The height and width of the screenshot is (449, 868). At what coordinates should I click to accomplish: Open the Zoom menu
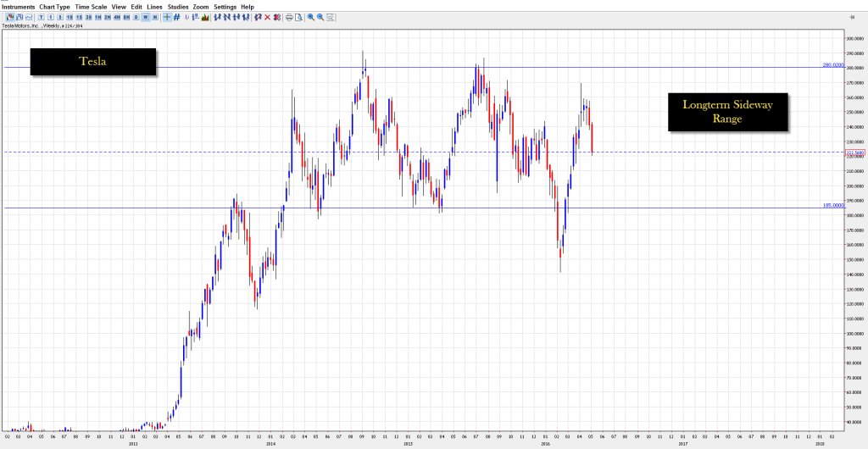click(201, 7)
